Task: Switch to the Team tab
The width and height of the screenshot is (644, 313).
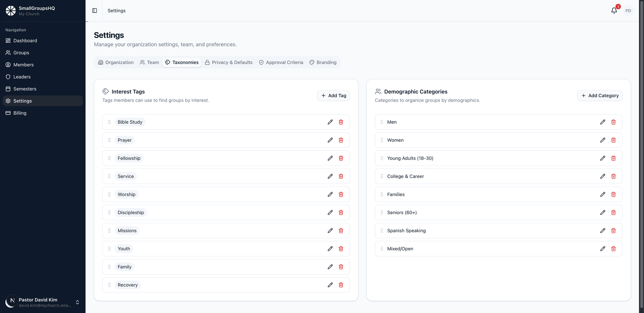Action: pos(149,62)
